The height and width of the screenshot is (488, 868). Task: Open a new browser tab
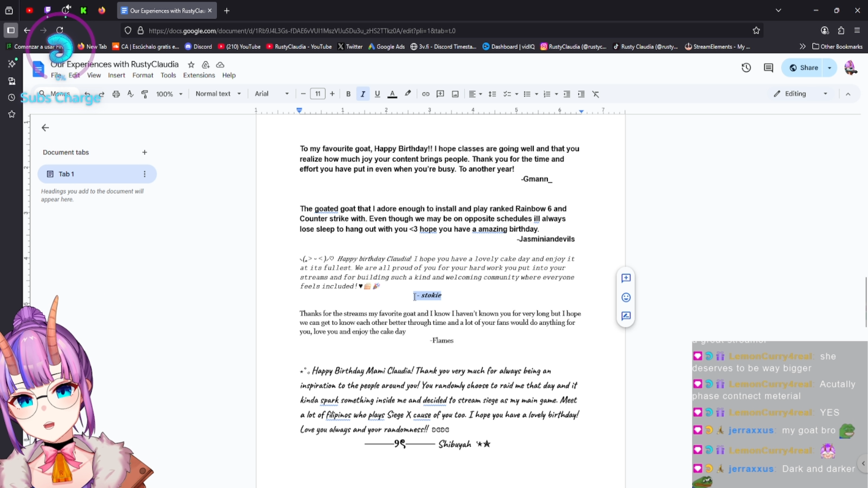pos(227,10)
